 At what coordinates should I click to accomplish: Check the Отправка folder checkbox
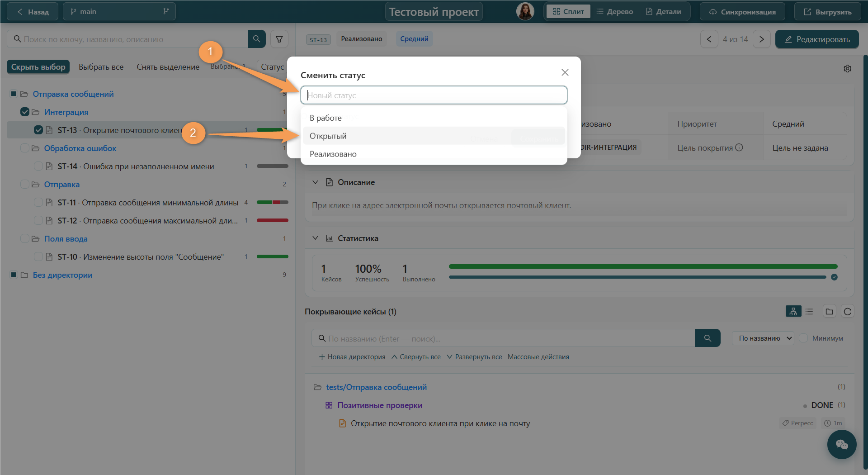25,185
